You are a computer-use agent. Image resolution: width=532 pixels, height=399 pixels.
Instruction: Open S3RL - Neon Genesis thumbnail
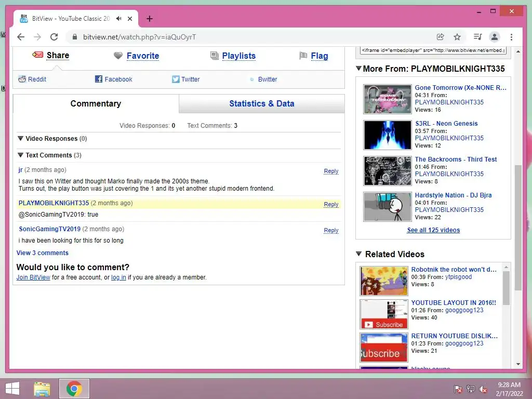pos(387,135)
